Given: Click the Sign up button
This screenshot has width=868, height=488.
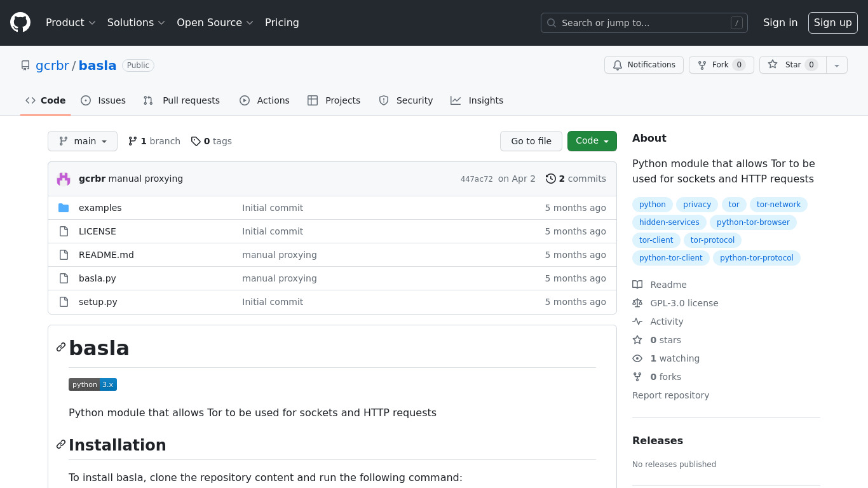Looking at the screenshot, I should point(833,23).
